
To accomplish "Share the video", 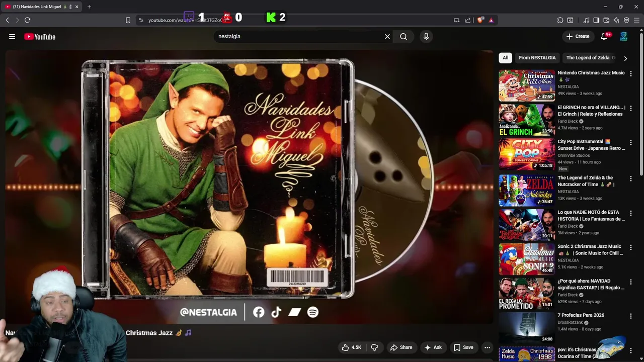I will 401,347.
